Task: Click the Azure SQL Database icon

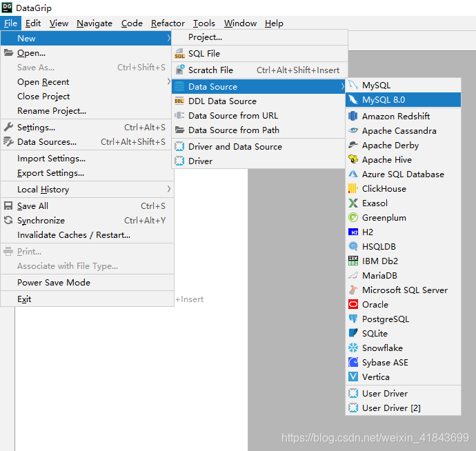Action: pos(353,174)
